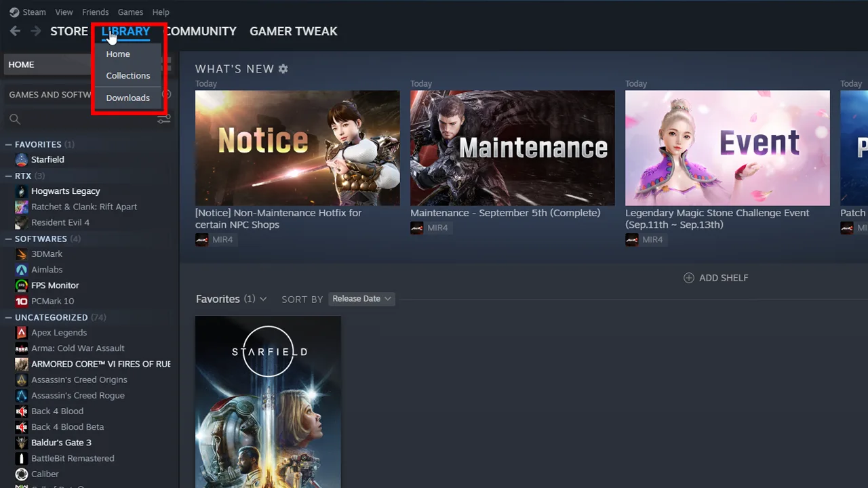Click the Add Shelf plus icon
Screen dimensions: 868x488
[689, 278]
